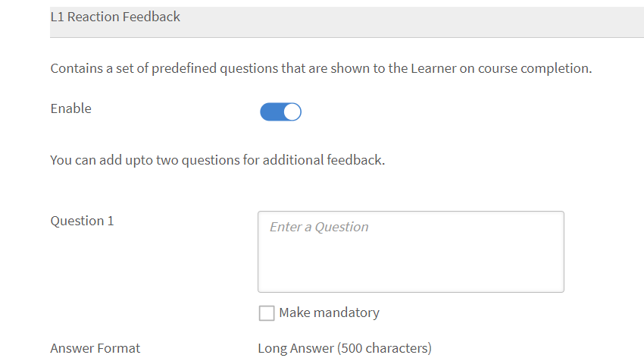Toggle the Enable switch off

coord(280,111)
